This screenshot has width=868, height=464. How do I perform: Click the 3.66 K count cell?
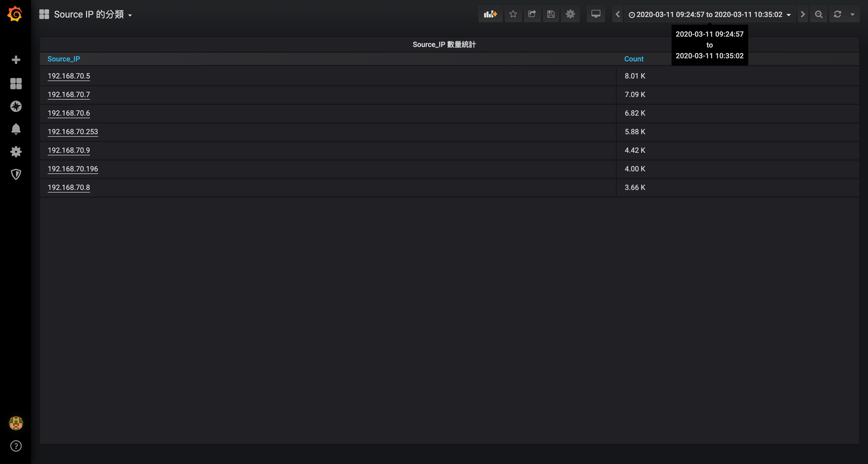click(x=738, y=187)
